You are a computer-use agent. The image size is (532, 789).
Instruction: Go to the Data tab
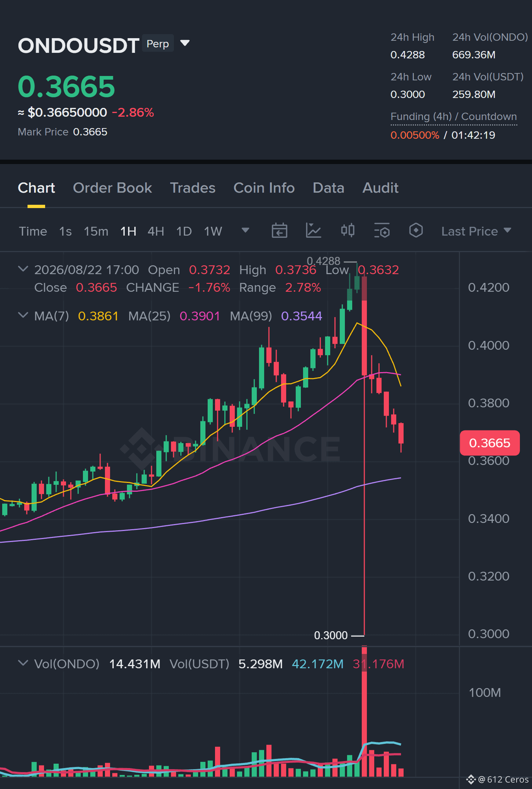[328, 188]
